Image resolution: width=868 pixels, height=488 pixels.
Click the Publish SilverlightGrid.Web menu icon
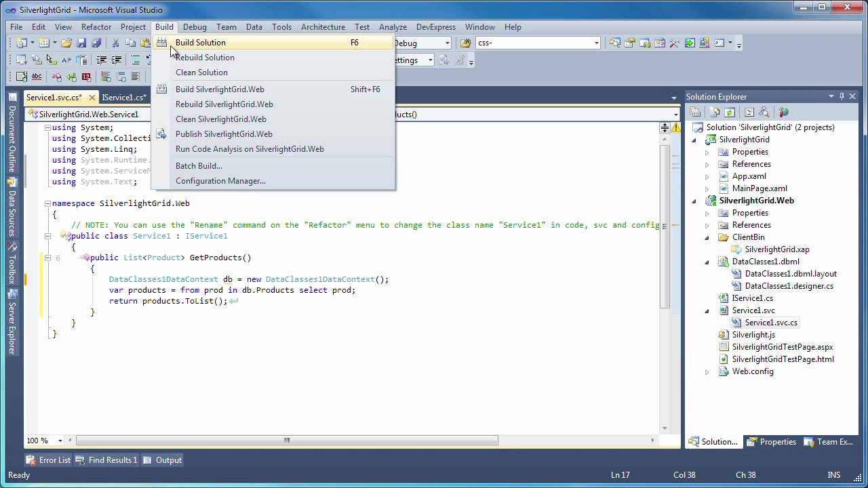(x=161, y=134)
